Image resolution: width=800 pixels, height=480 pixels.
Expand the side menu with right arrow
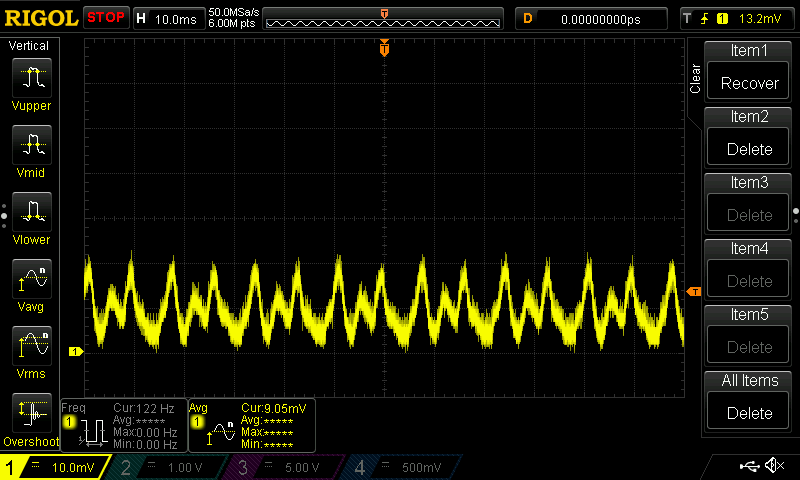[x=795, y=211]
